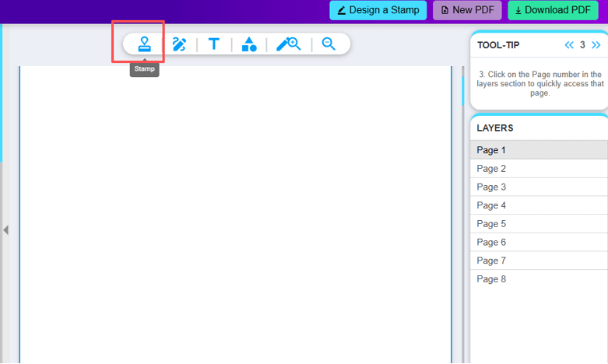Choose the Text tool
Screen dimensions: 608x364
tap(213, 44)
